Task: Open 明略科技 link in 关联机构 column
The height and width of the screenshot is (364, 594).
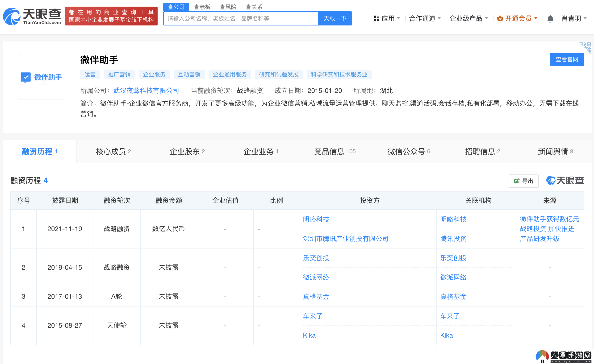Action: pyautogui.click(x=453, y=219)
